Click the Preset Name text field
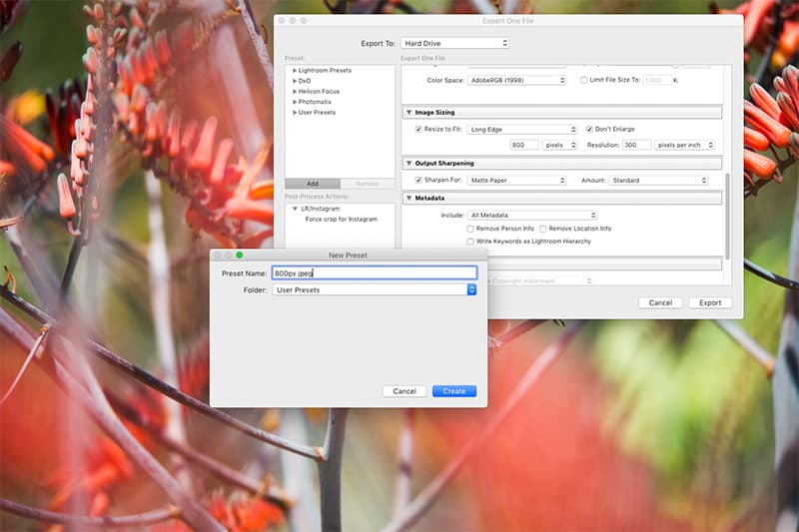The height and width of the screenshot is (532, 799). [375, 273]
